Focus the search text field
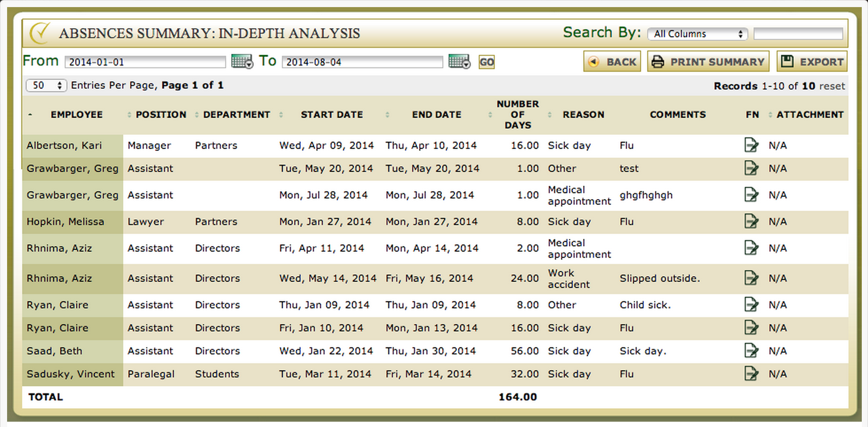 798,34
